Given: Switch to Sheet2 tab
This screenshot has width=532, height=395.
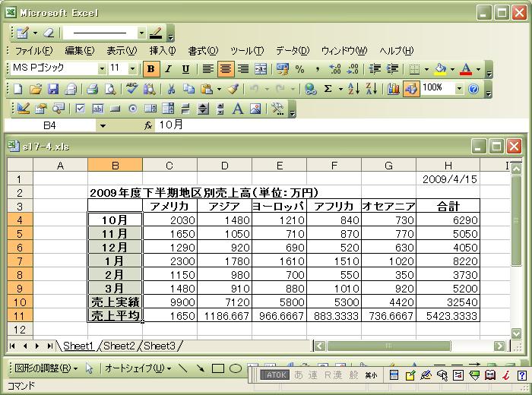Looking at the screenshot, I should click(119, 346).
